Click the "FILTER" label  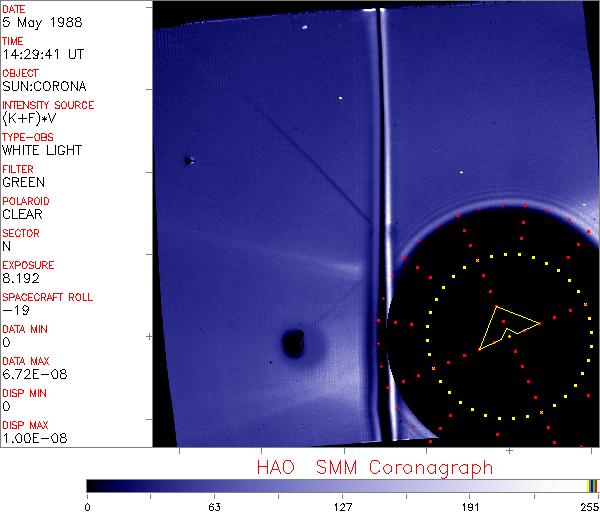pyautogui.click(x=18, y=169)
